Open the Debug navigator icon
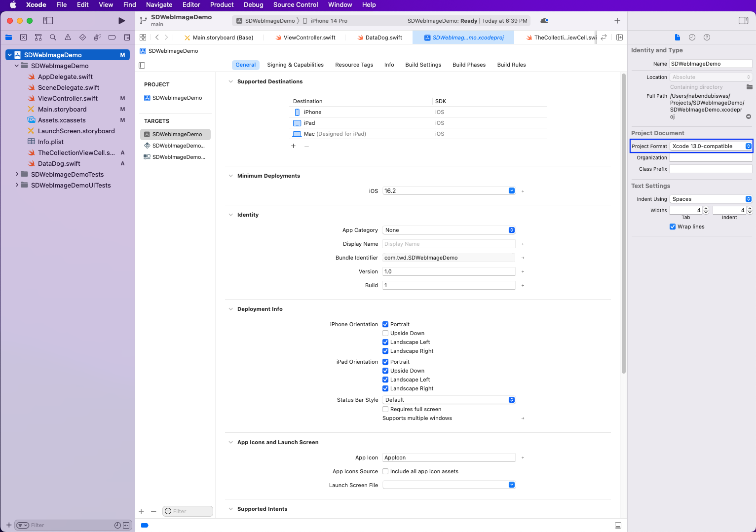This screenshot has width=756, height=532. click(97, 38)
